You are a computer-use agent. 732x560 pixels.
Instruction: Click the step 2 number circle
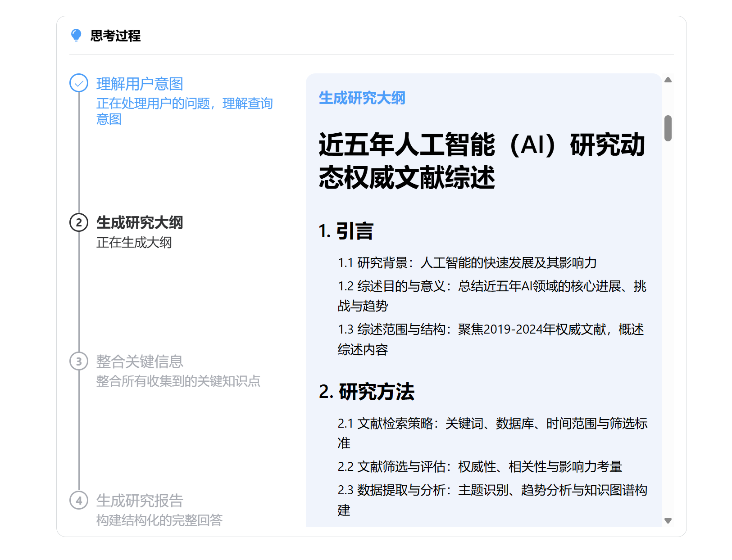click(x=79, y=222)
